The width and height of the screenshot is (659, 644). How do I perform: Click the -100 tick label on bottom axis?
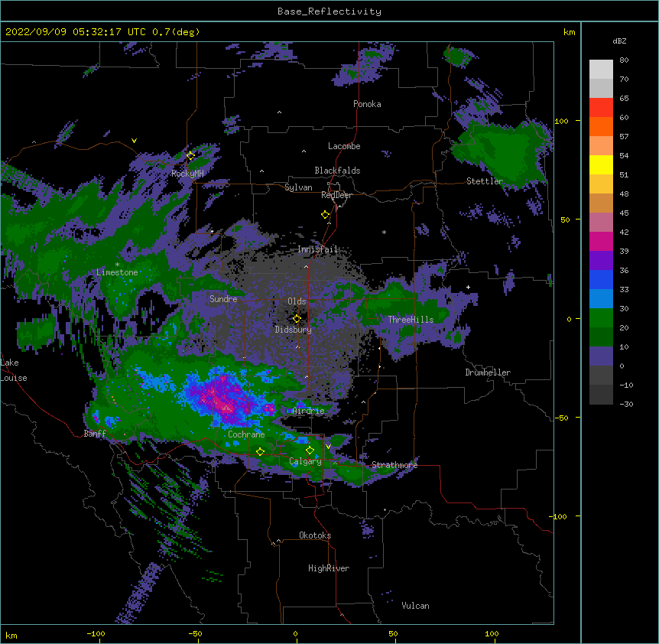click(x=96, y=633)
